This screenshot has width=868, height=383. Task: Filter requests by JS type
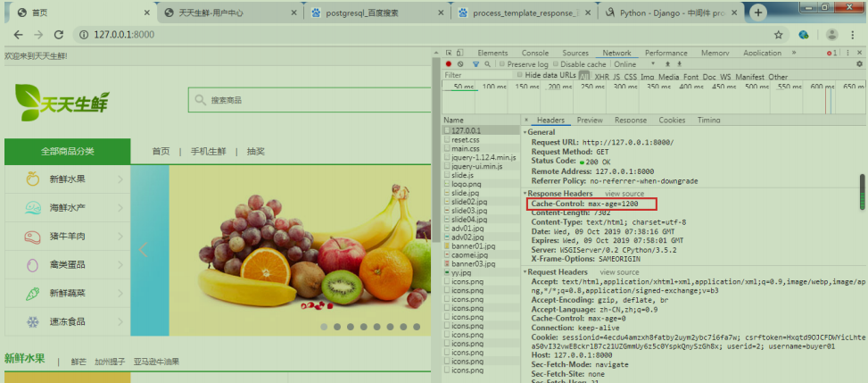616,77
